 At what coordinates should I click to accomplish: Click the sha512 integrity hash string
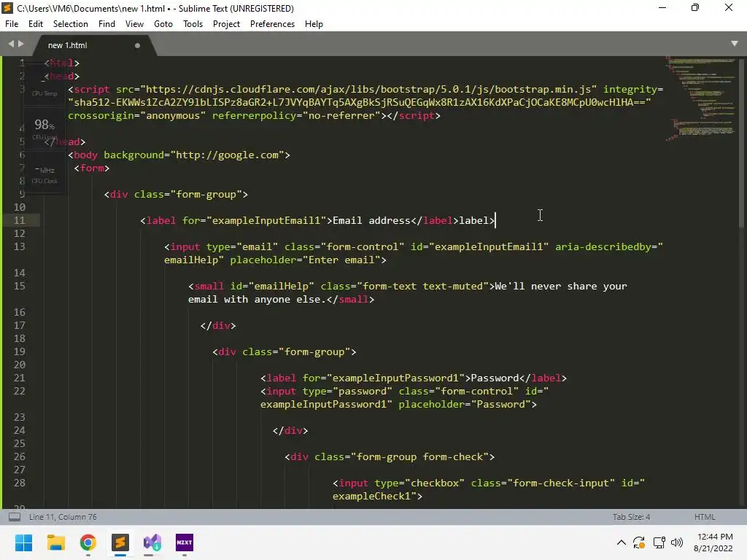[359, 102]
